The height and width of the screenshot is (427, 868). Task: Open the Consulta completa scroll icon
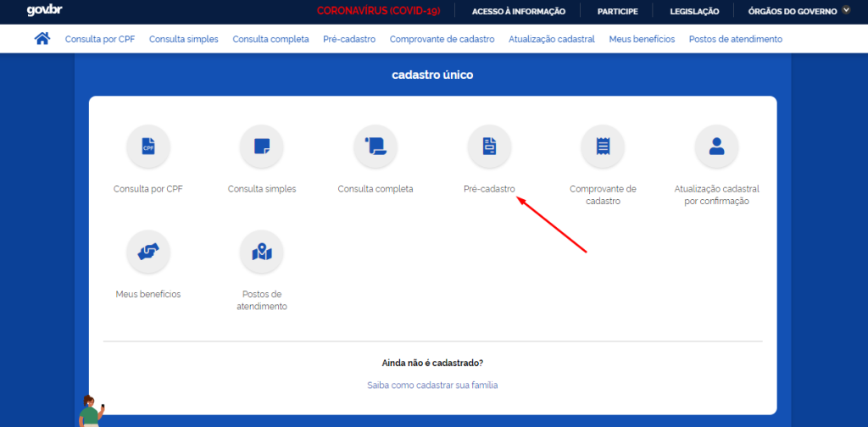[376, 147]
